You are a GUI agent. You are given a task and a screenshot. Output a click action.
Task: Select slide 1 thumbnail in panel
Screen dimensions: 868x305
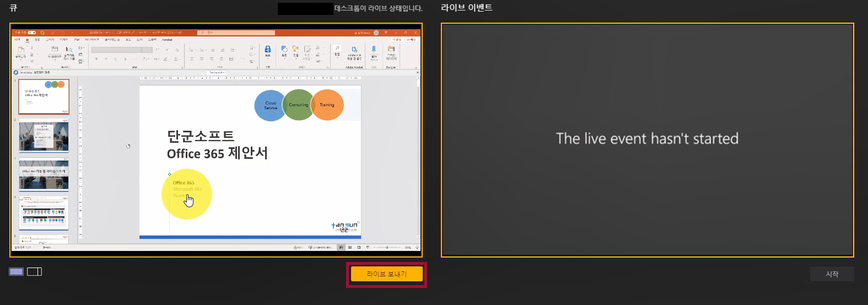(x=44, y=97)
